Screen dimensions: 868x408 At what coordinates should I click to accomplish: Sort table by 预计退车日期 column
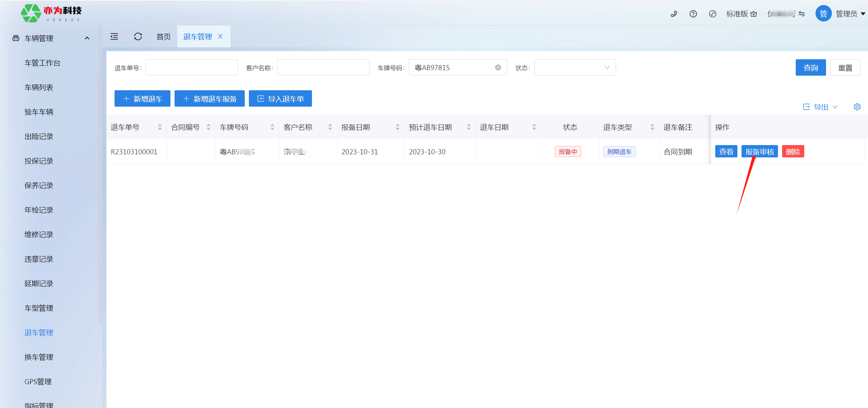coord(469,127)
